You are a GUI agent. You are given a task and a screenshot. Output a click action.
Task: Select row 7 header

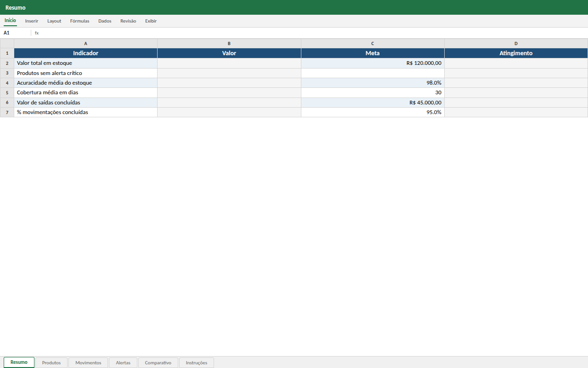pos(7,112)
